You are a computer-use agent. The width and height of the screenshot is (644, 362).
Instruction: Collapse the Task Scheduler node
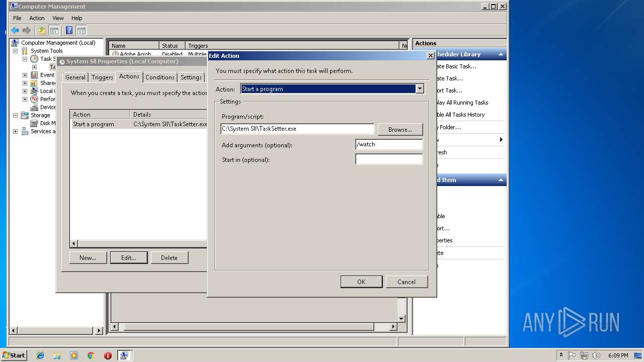point(25,59)
